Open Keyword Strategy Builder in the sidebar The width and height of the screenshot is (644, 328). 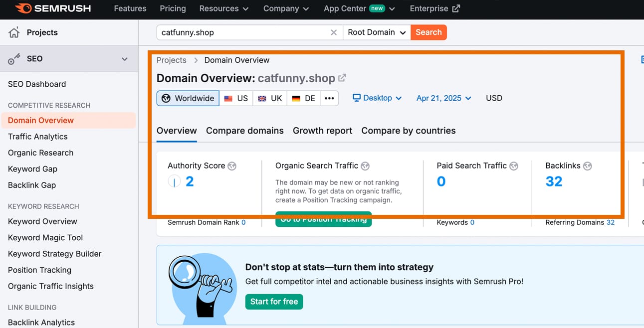55,254
